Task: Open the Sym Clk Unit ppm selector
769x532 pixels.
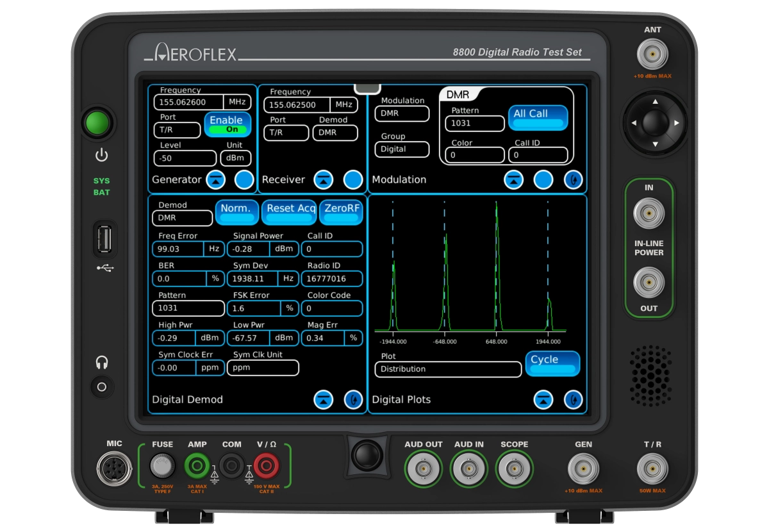Action: [x=263, y=368]
